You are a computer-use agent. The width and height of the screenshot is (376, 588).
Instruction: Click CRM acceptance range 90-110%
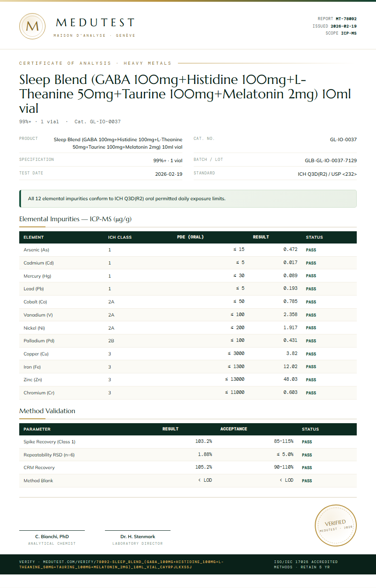pyautogui.click(x=284, y=467)
